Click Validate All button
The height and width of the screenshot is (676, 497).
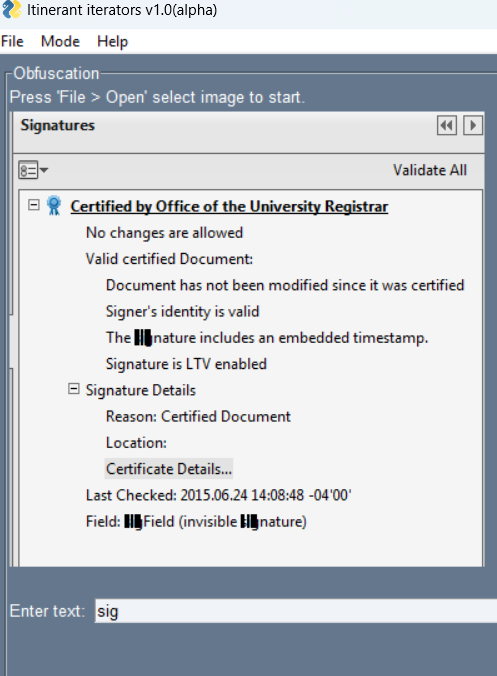(x=430, y=170)
